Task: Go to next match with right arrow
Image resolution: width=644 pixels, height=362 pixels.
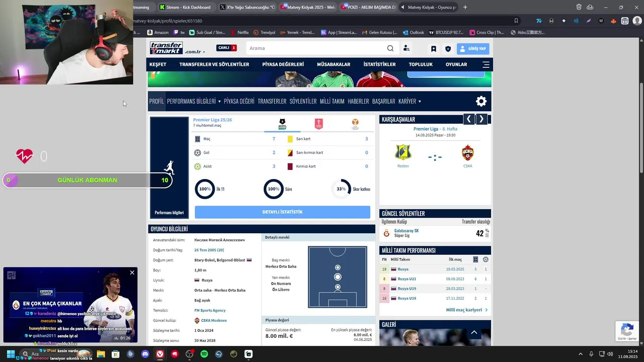Action: [x=481, y=119]
